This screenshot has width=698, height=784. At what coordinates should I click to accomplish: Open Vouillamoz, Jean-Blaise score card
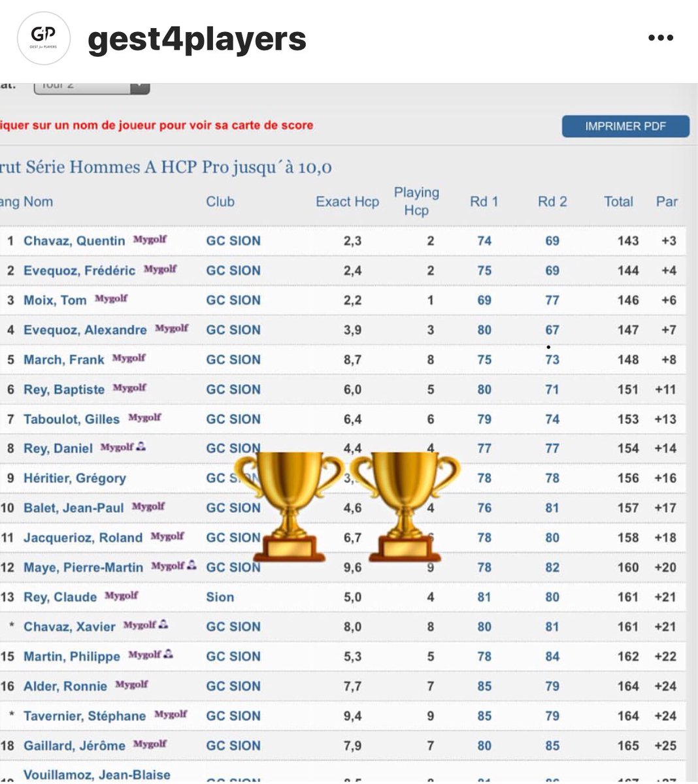(x=97, y=775)
